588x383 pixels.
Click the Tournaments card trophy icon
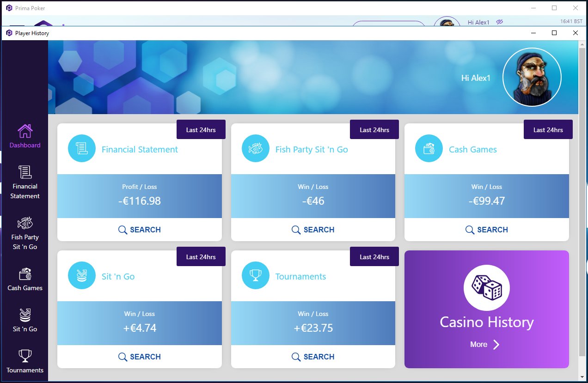(x=255, y=275)
